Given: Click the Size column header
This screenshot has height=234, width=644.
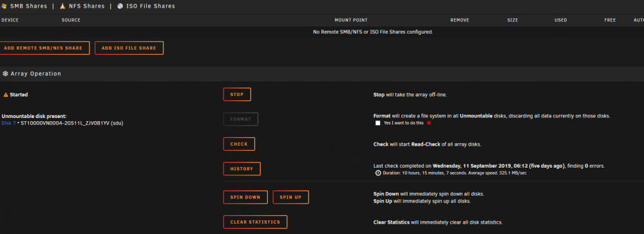Looking at the screenshot, I should pos(513,20).
